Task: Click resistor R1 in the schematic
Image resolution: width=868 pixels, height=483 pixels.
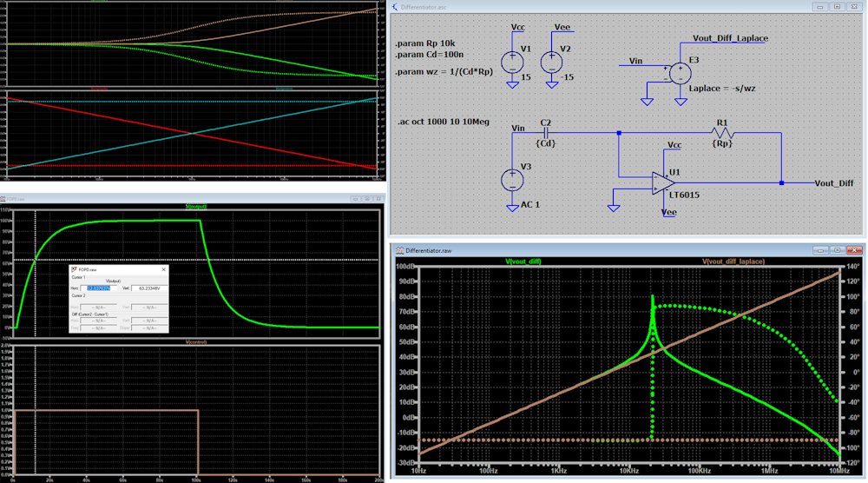Action: (x=723, y=134)
